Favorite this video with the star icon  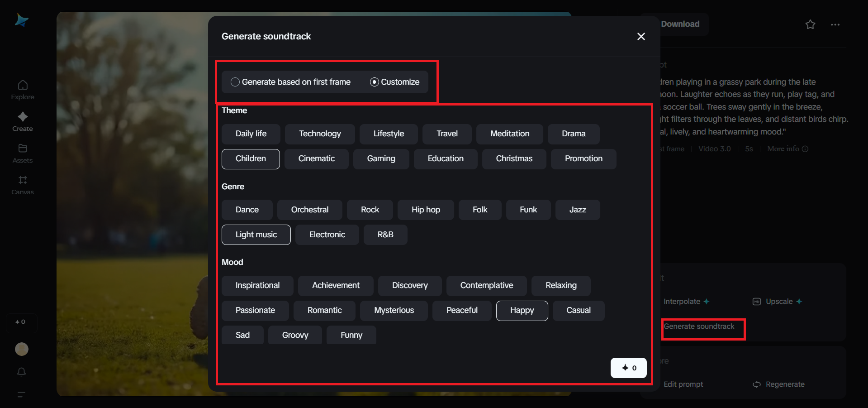click(810, 24)
